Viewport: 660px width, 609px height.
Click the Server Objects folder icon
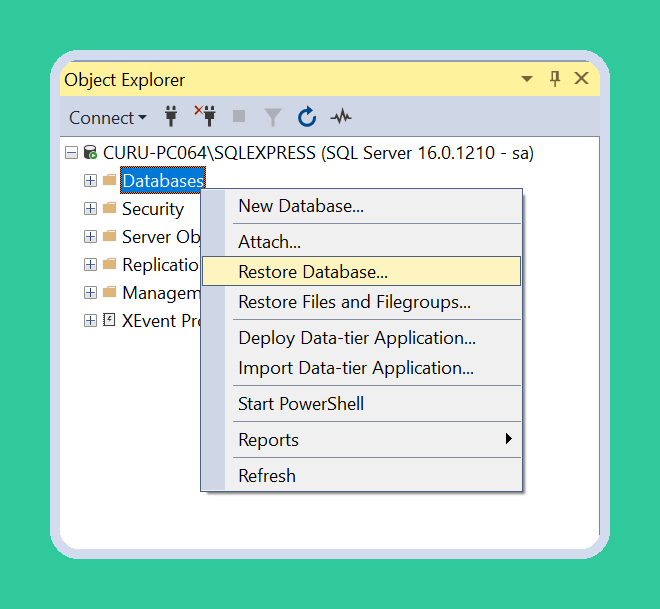coord(109,236)
